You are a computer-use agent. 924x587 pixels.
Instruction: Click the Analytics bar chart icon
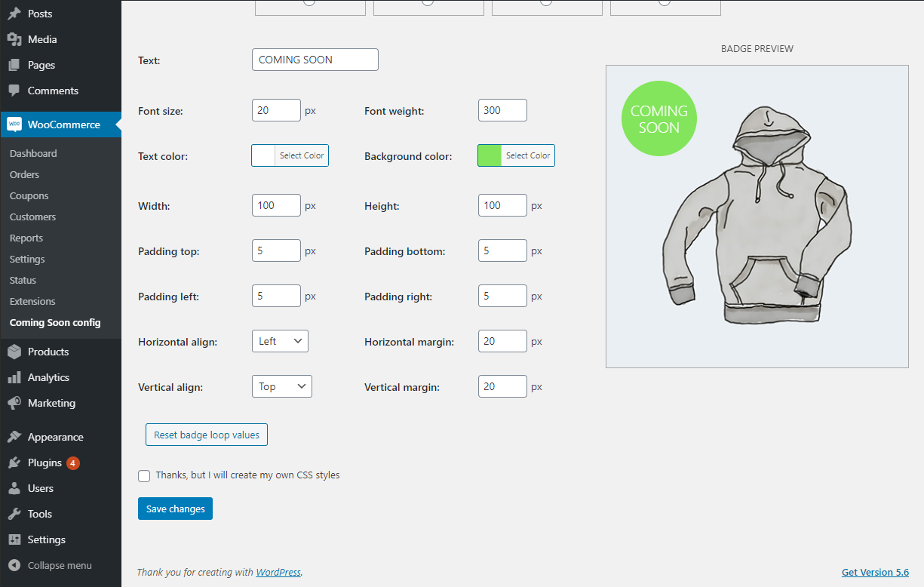point(14,377)
